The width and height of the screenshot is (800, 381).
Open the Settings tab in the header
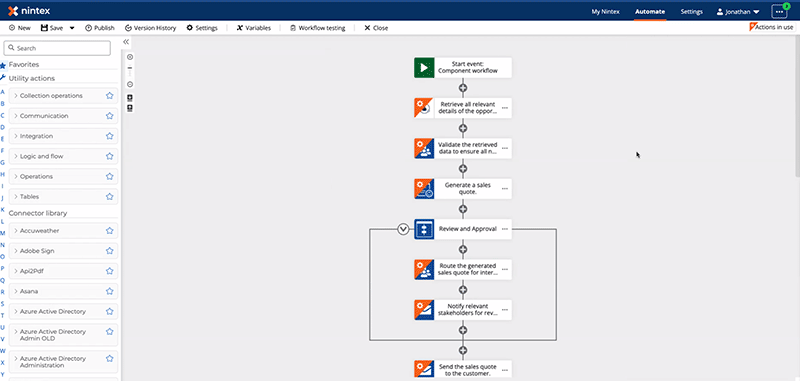[691, 11]
